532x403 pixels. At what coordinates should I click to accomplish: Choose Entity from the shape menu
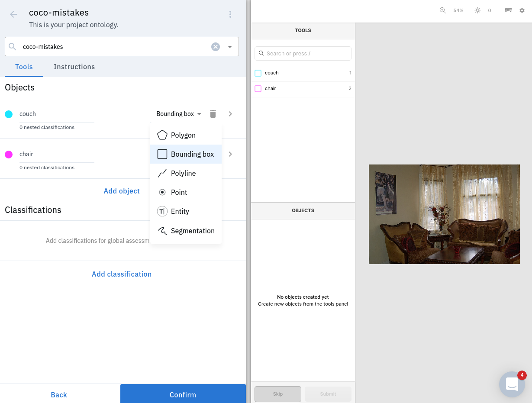[x=186, y=211]
